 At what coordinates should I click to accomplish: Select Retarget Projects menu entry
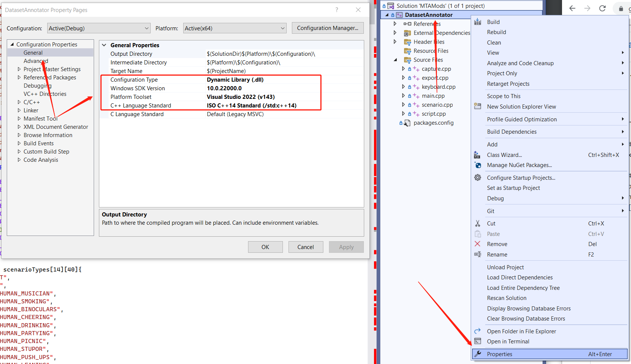coord(508,84)
